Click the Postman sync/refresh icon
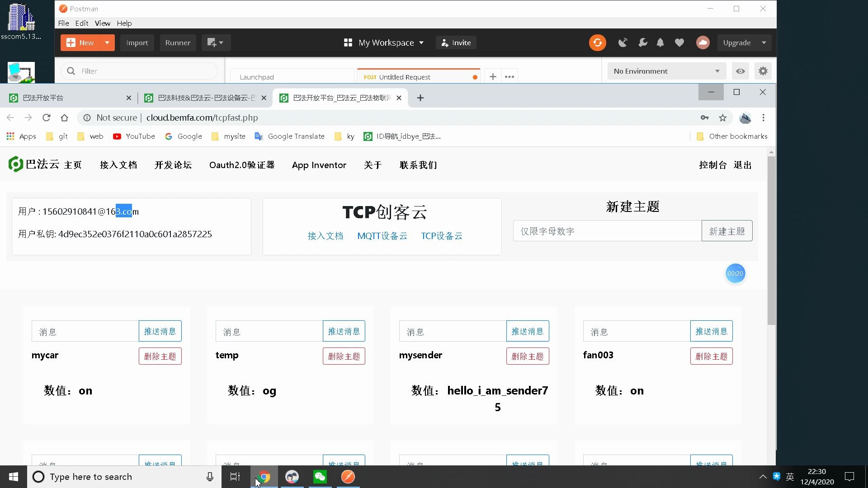Screen dimensions: 868x488 tap(598, 42)
